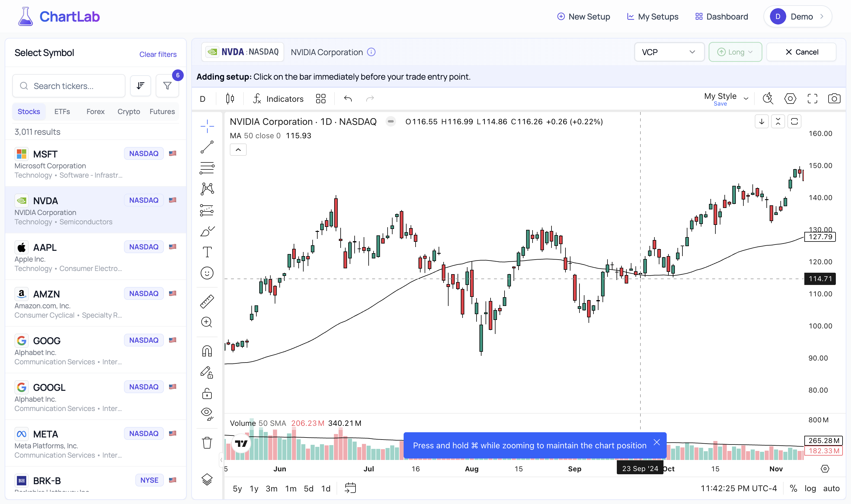Click the redo arrow icon
The height and width of the screenshot is (504, 851).
(370, 99)
